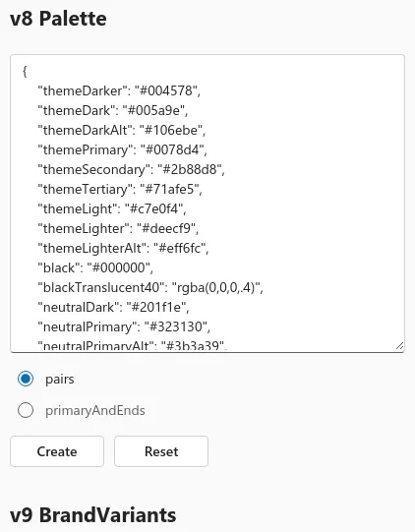This screenshot has height=532, width=415.
Task: Place cursor on the themeDarker line
Action: tap(119, 90)
